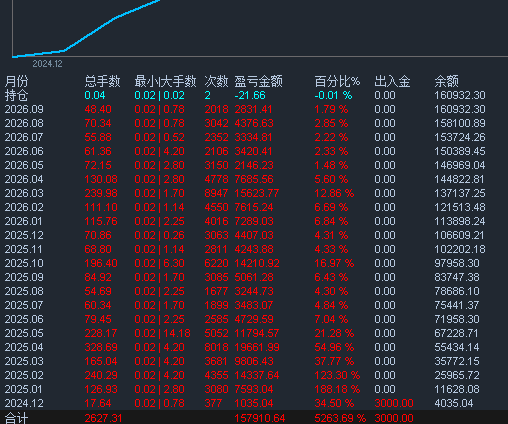The height and width of the screenshot is (424, 508).
Task: Click balance 150389.45
Action: 460,152
